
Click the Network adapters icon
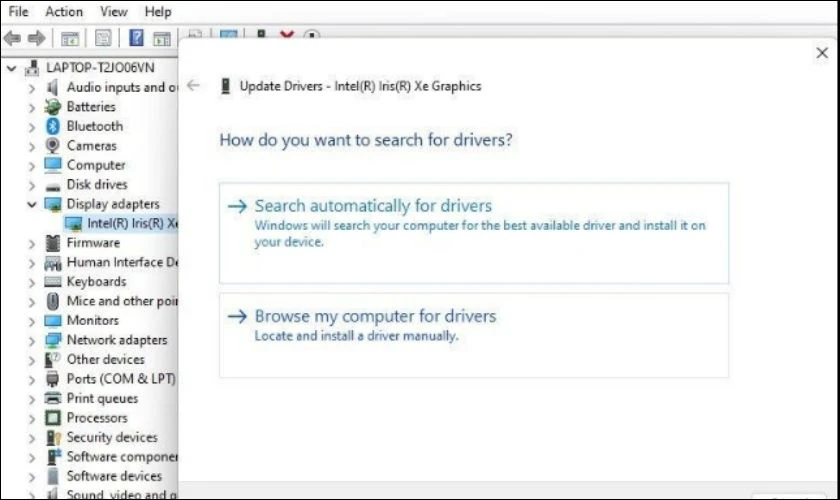tap(52, 340)
